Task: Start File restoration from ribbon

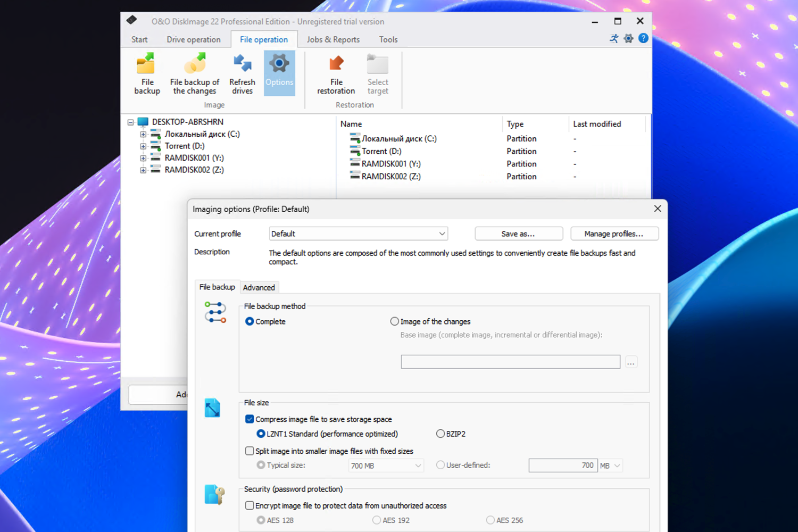Action: [x=336, y=74]
